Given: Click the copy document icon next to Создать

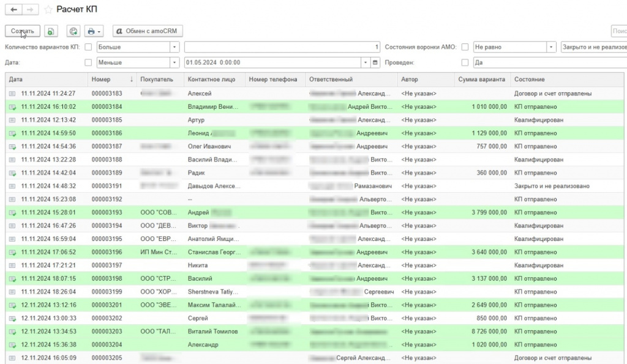Looking at the screenshot, I should 51,31.
